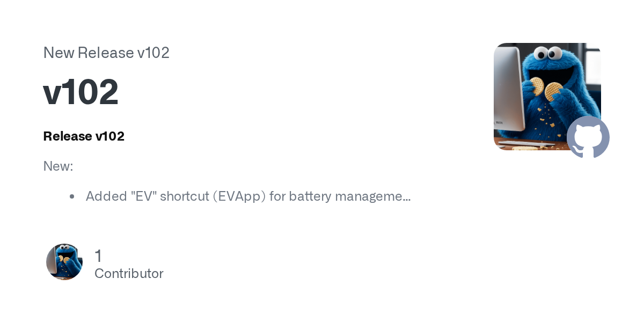Click the word "battery" in the release note

click(x=310, y=196)
